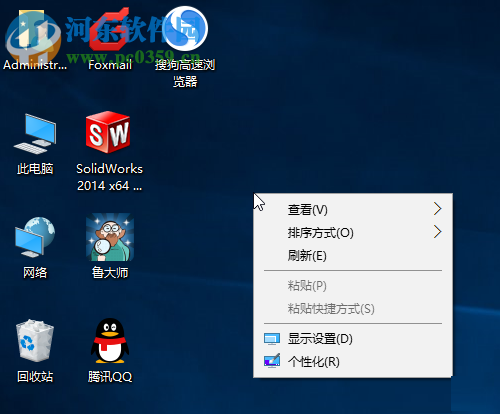Screen dimensions: 500x414
Task: Choose 刷新(E) from the context menu
Action: pos(353,256)
